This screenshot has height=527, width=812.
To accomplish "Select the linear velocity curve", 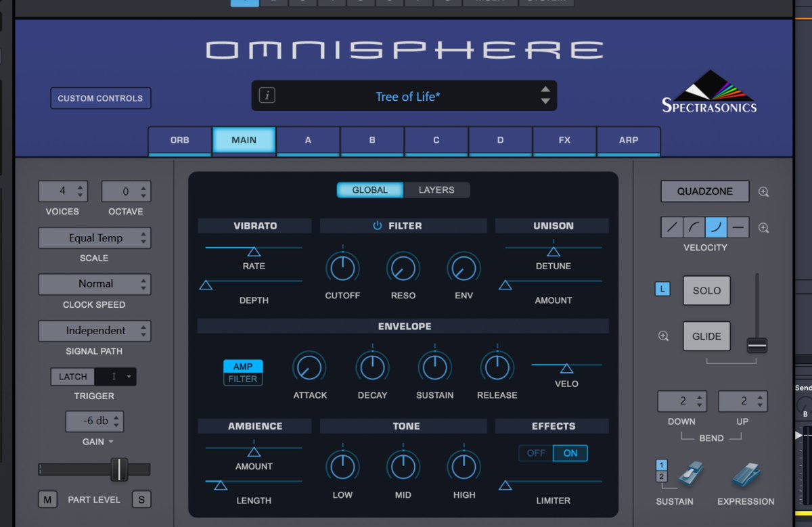I will (672, 228).
